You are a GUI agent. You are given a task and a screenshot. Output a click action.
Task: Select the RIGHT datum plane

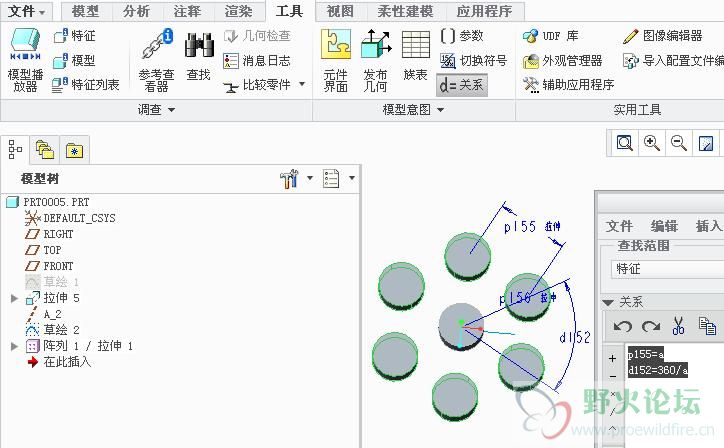point(58,234)
